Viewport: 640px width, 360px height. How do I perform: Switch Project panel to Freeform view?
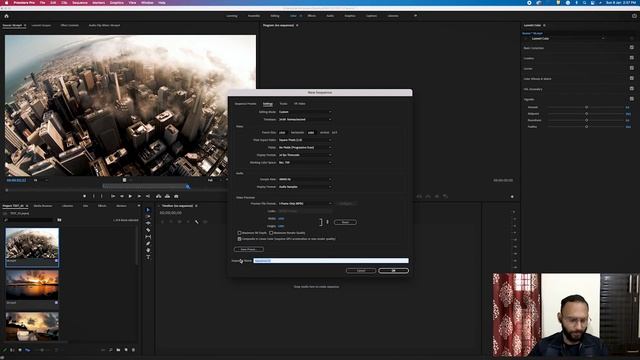[x=27, y=350]
